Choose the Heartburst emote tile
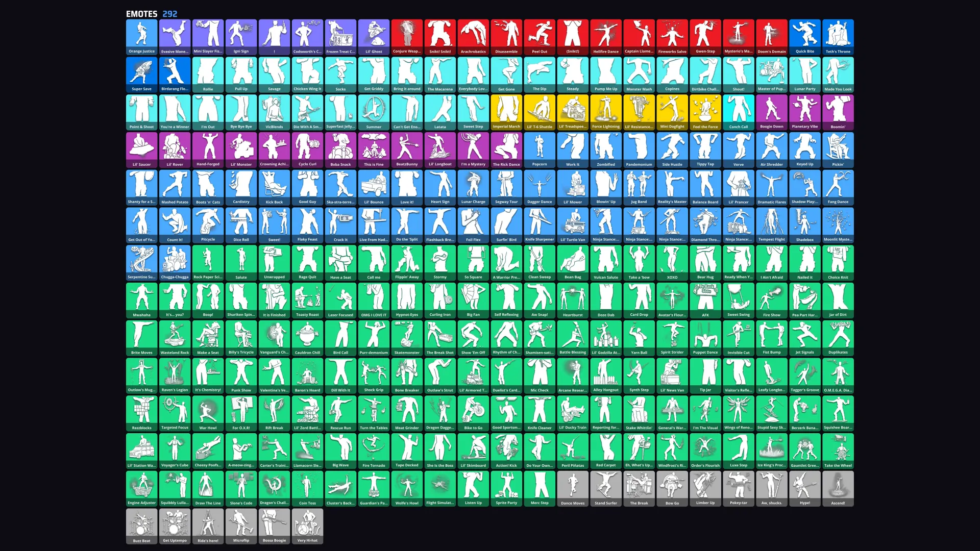980x551 pixels. (x=573, y=300)
